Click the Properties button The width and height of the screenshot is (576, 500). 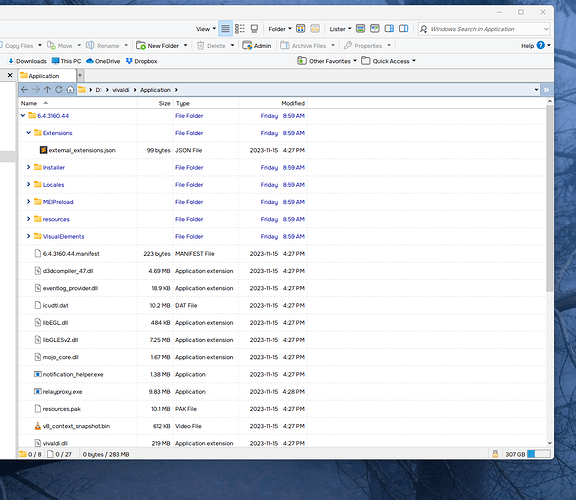(363, 46)
